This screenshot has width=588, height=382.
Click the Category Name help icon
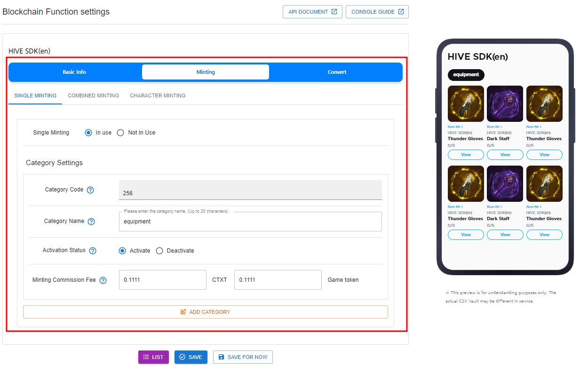91,222
